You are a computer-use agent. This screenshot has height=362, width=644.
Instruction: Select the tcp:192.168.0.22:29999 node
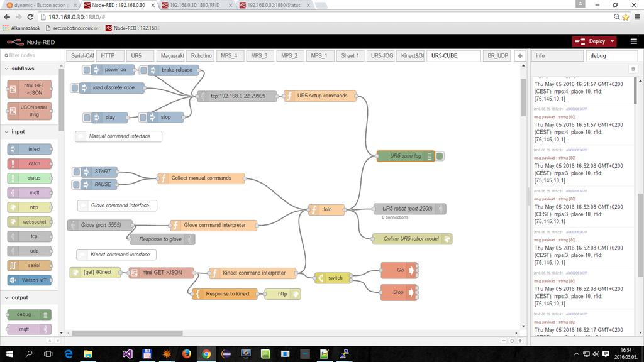click(x=237, y=96)
